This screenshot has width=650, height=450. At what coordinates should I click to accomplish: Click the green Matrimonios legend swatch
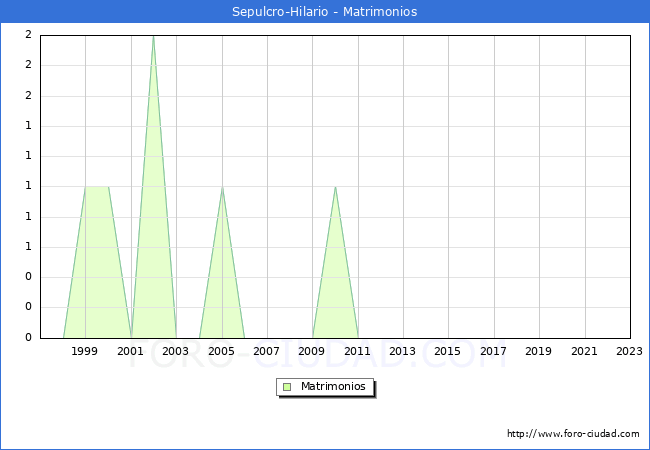point(287,387)
